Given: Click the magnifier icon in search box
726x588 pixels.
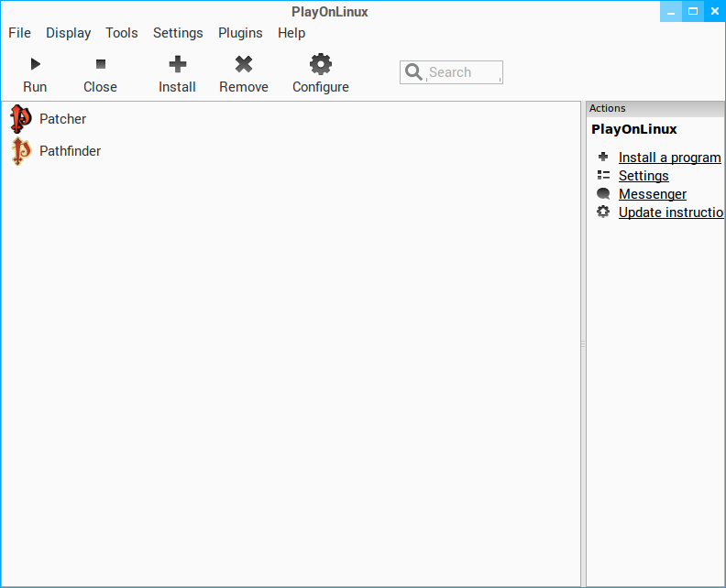Looking at the screenshot, I should point(413,71).
